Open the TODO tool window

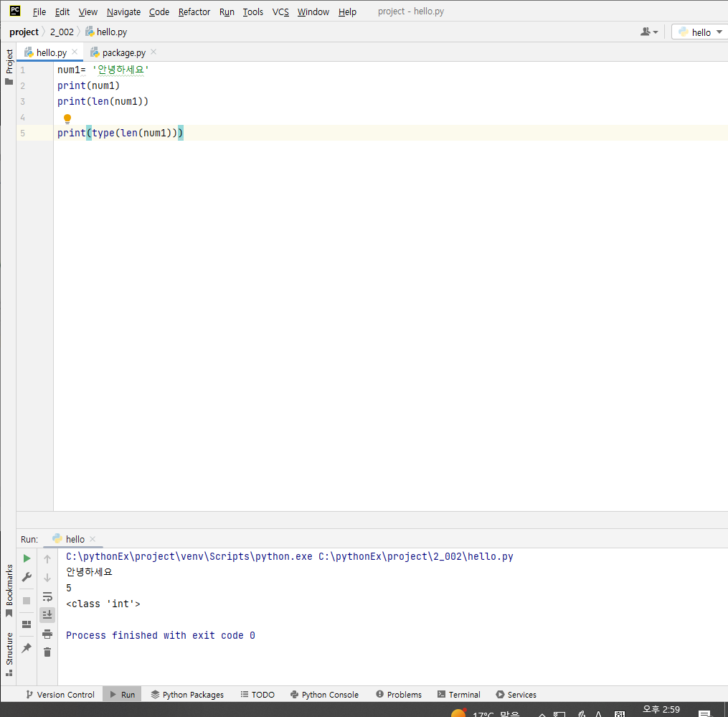pos(257,695)
